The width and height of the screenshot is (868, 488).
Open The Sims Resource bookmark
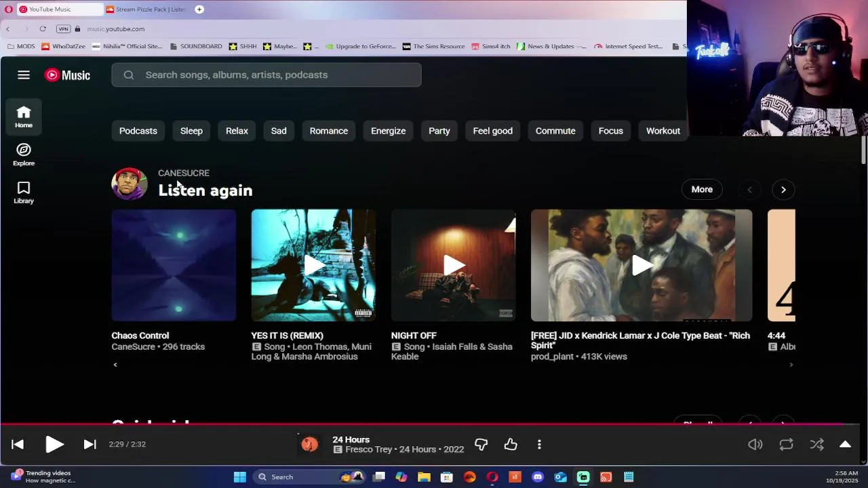[x=433, y=47]
